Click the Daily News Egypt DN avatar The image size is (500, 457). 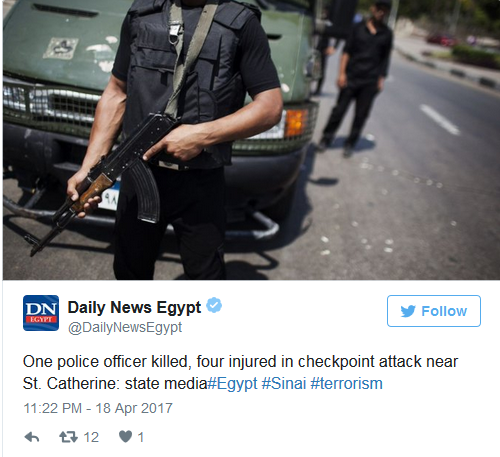(x=41, y=313)
